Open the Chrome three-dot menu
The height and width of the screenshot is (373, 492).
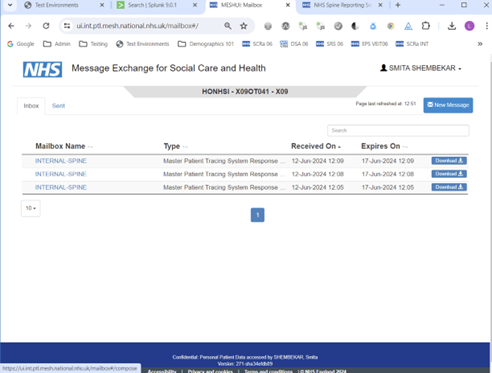[487, 26]
